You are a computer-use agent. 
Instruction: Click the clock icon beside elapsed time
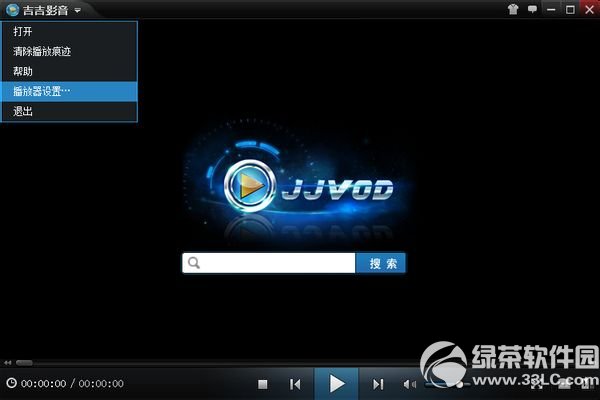click(11, 383)
